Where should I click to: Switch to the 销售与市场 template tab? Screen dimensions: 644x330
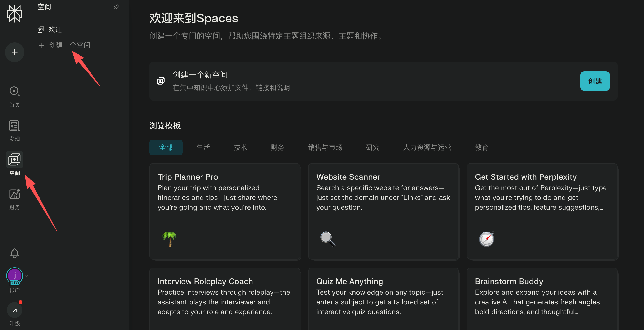click(x=325, y=147)
